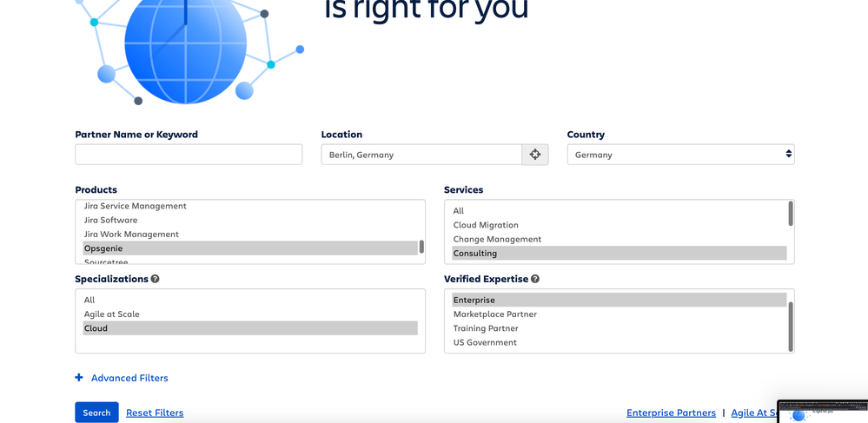This screenshot has height=423, width=868.
Task: Select US Government expertise
Action: point(620,343)
